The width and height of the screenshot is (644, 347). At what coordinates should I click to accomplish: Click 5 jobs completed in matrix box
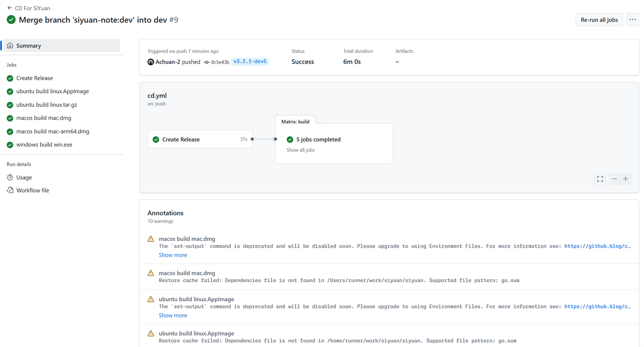tap(318, 139)
